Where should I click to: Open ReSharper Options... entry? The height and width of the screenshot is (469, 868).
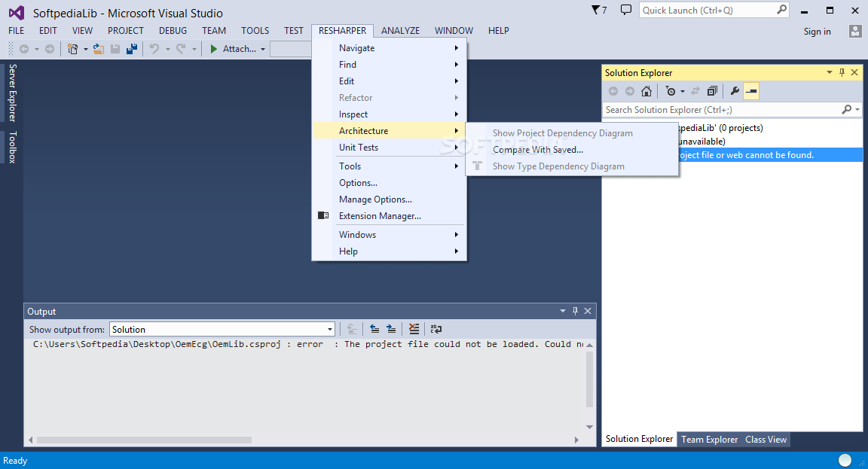pyautogui.click(x=389, y=183)
